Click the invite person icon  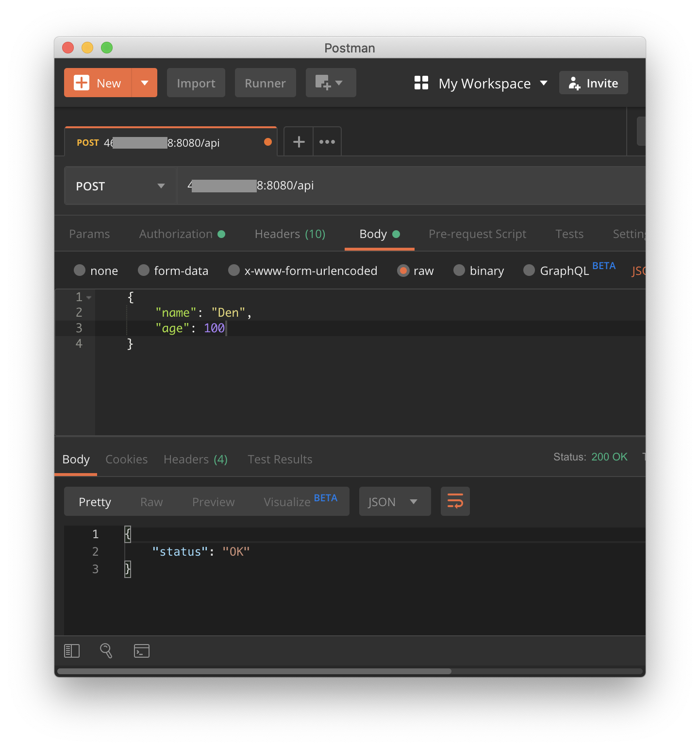point(574,83)
